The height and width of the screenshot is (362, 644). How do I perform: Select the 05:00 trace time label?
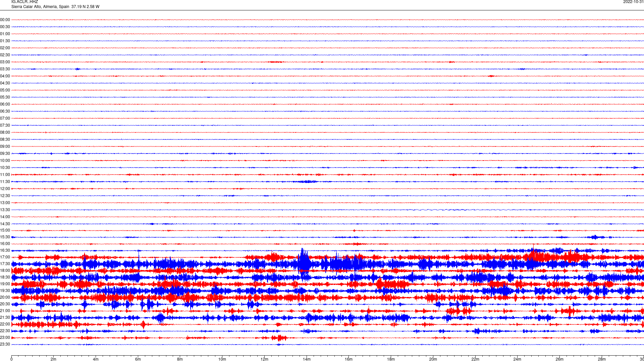click(x=5, y=90)
